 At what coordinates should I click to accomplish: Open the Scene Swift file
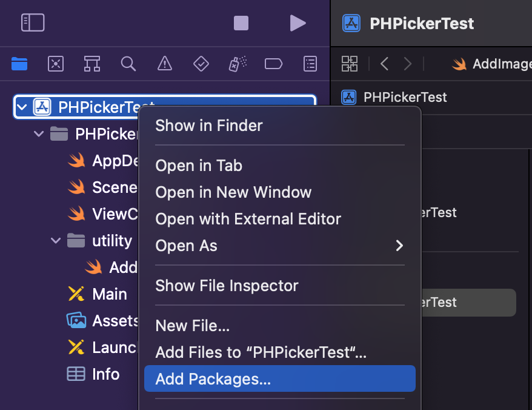pyautogui.click(x=102, y=187)
